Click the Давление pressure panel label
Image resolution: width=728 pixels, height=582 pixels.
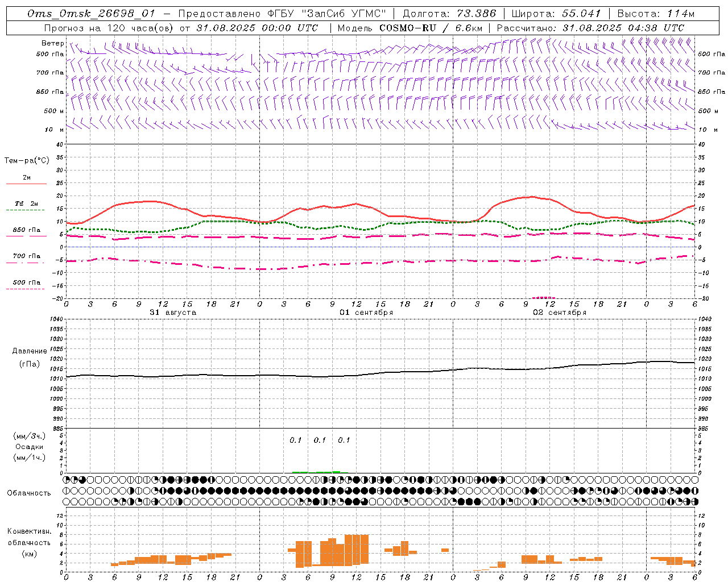30,351
